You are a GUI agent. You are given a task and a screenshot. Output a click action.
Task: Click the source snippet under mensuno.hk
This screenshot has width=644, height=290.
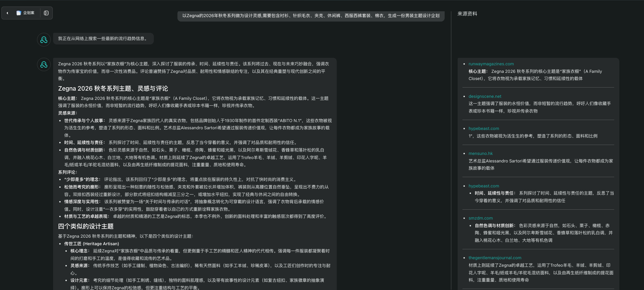pyautogui.click(x=541, y=164)
